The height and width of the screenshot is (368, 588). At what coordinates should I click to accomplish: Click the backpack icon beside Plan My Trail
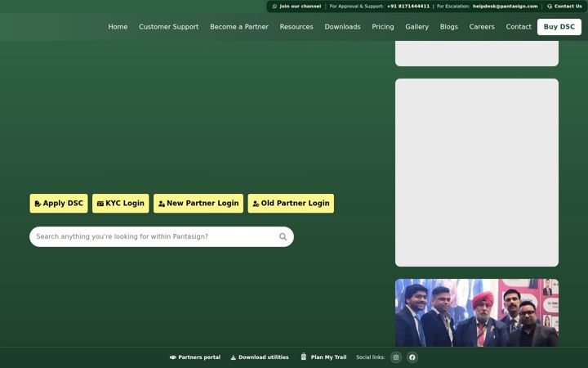point(303,357)
